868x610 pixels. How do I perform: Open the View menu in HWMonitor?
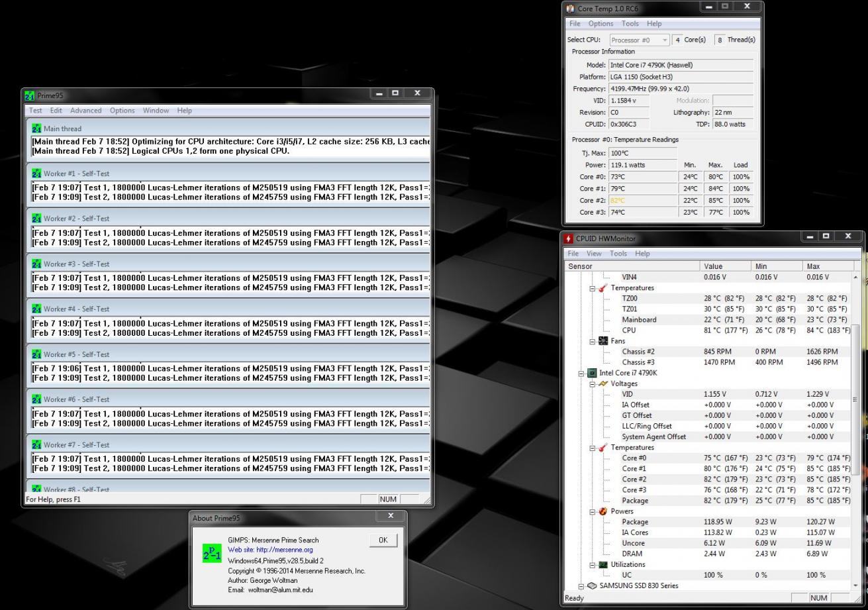coord(595,253)
